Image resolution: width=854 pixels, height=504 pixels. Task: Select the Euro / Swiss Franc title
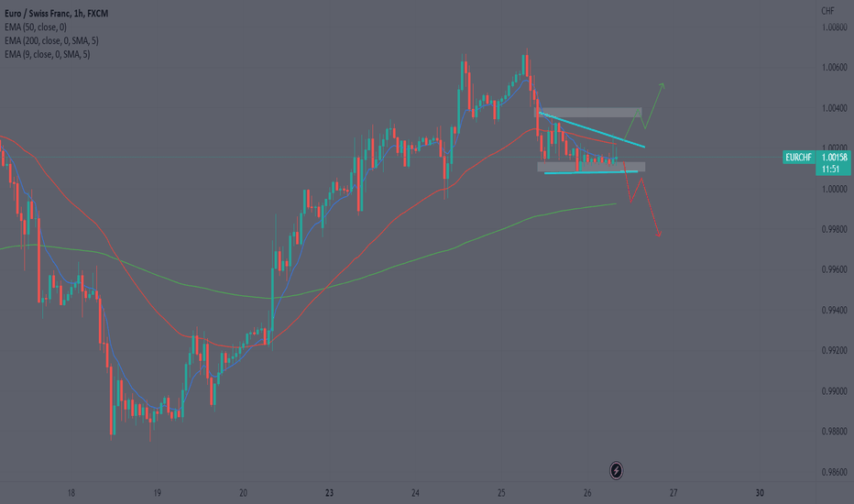pyautogui.click(x=56, y=13)
